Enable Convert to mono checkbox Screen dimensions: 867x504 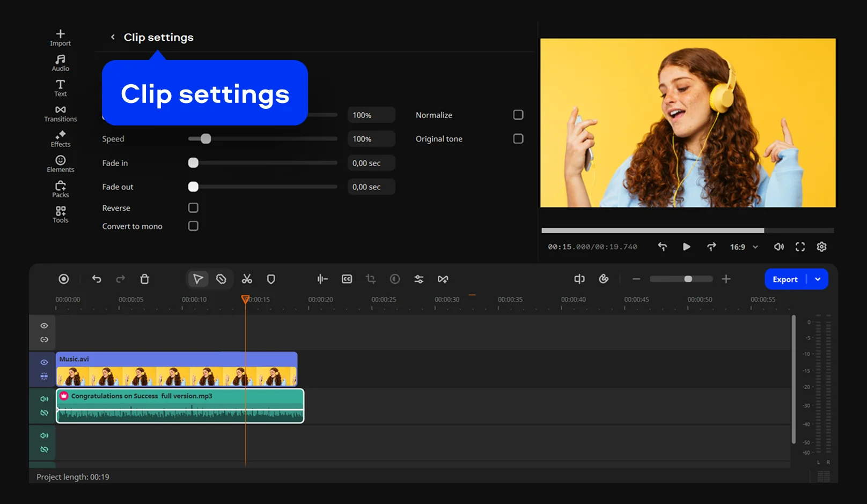[x=193, y=226]
